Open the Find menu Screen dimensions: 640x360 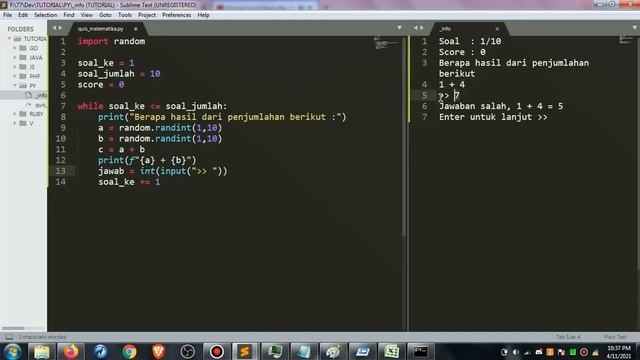point(69,15)
